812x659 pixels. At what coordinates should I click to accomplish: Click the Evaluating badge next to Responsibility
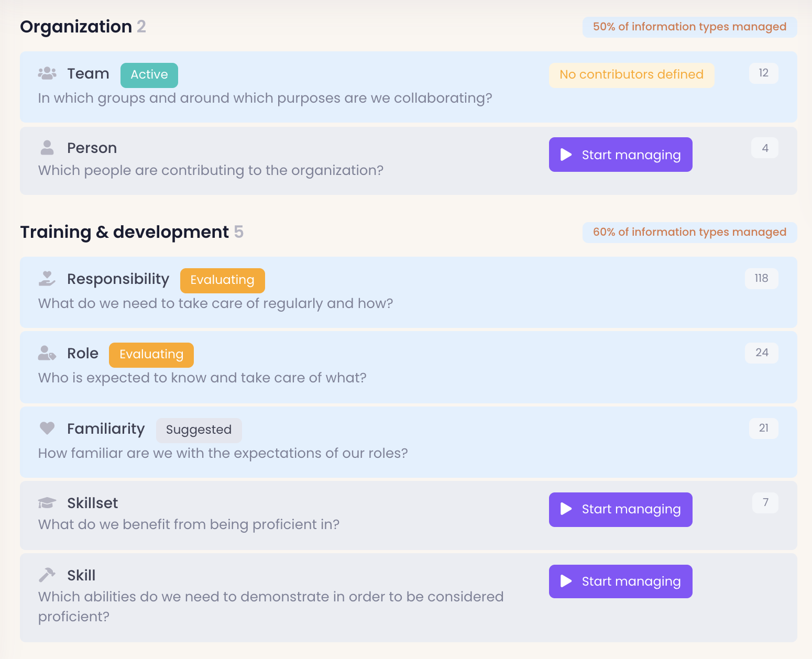point(222,280)
